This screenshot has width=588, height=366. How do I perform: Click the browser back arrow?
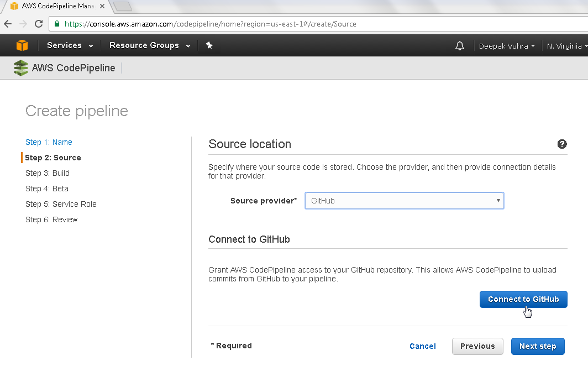8,24
